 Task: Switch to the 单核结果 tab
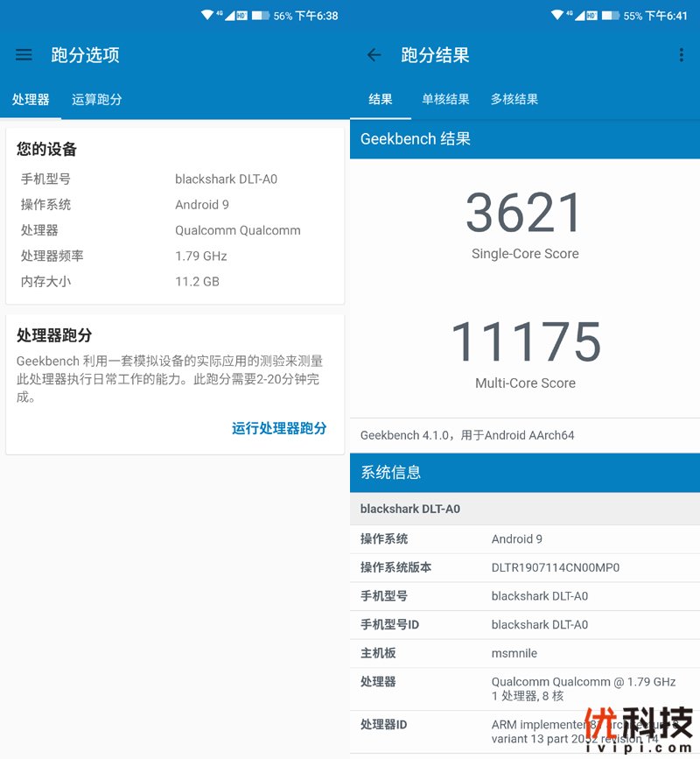pos(444,99)
